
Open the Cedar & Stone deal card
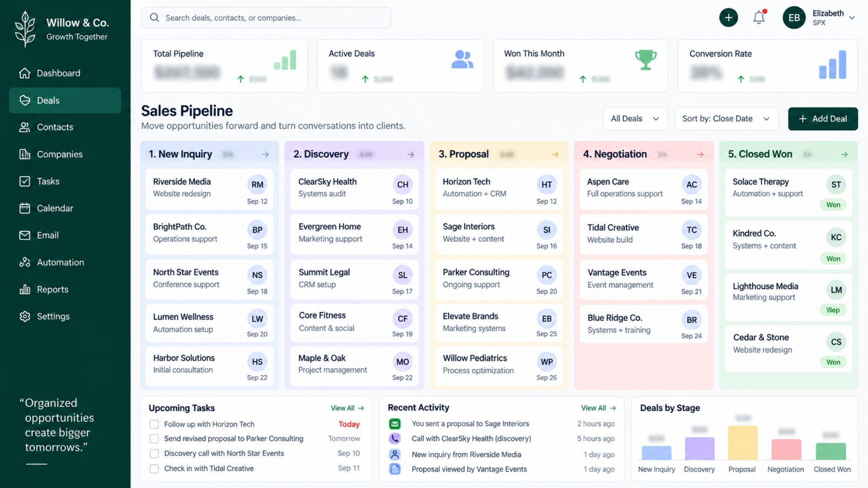[788, 349]
